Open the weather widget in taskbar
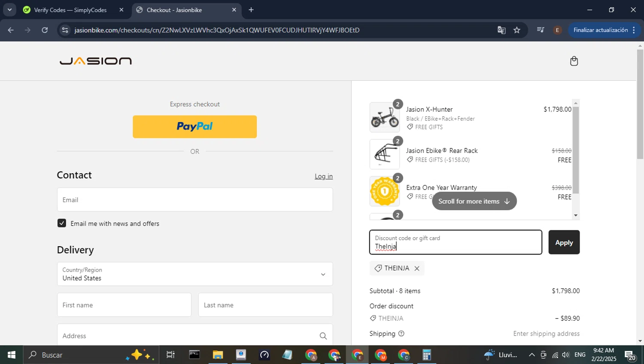Image resolution: width=644 pixels, height=364 pixels. pyautogui.click(x=501, y=355)
